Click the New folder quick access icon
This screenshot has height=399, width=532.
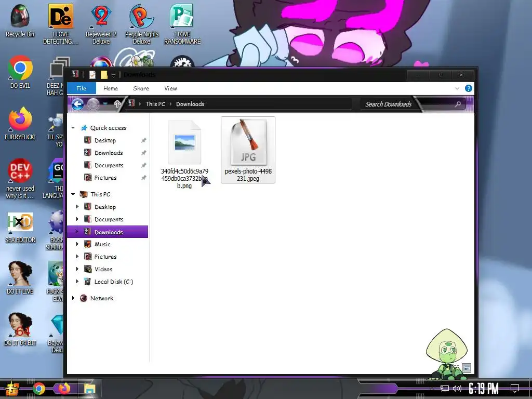[x=104, y=75]
